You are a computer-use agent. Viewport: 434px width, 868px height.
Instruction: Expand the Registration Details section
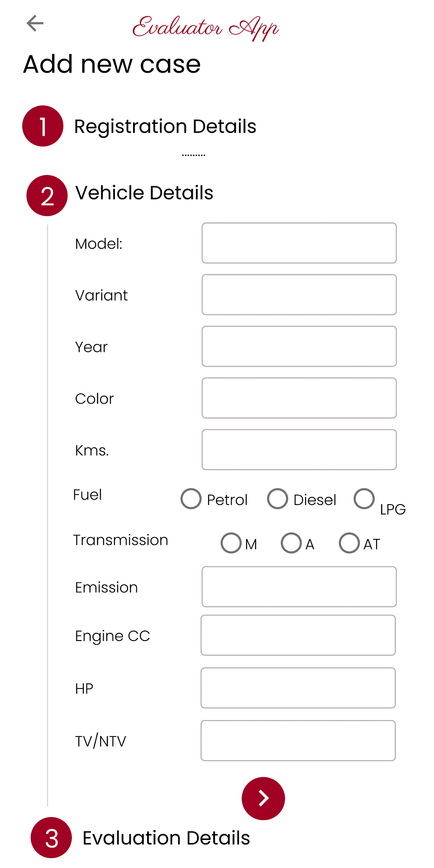tap(165, 126)
